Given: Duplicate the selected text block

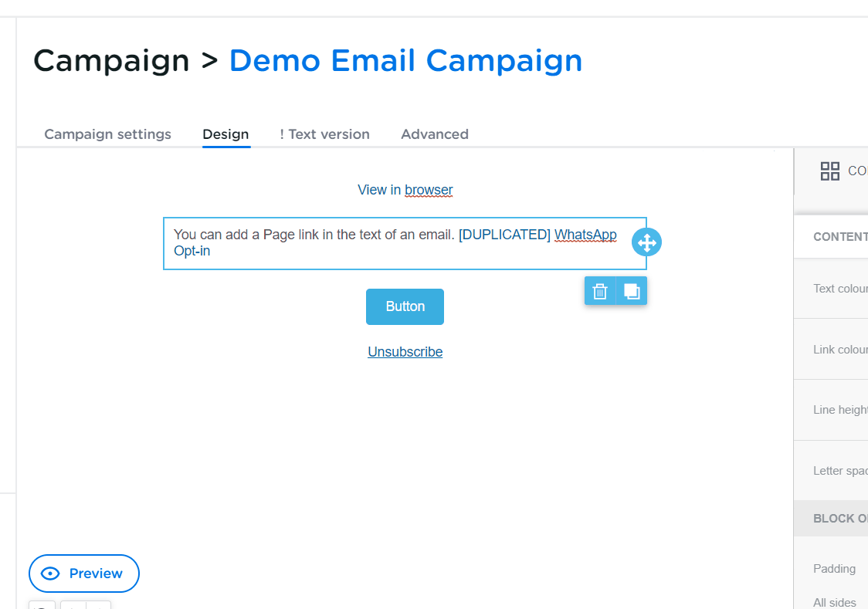Looking at the screenshot, I should (632, 291).
